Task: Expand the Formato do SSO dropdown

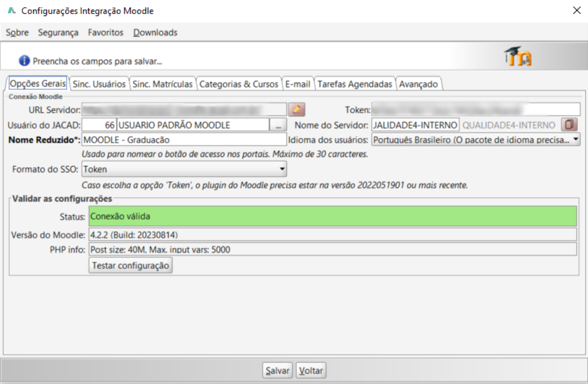Action: (184, 170)
